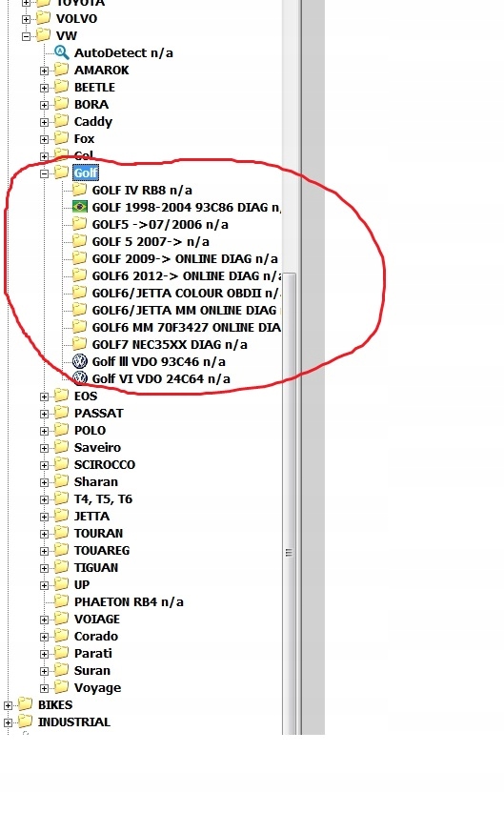
Task: Expand the Caddy node
Action: (44, 122)
